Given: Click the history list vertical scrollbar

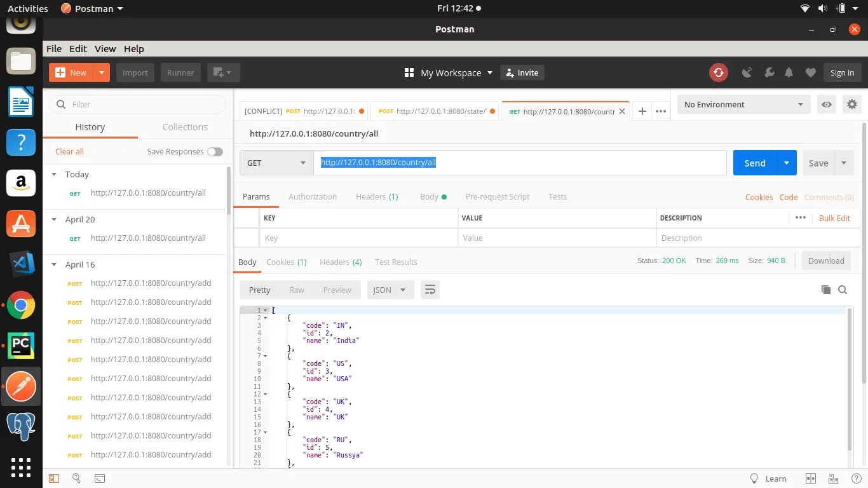Looking at the screenshot, I should tap(229, 189).
